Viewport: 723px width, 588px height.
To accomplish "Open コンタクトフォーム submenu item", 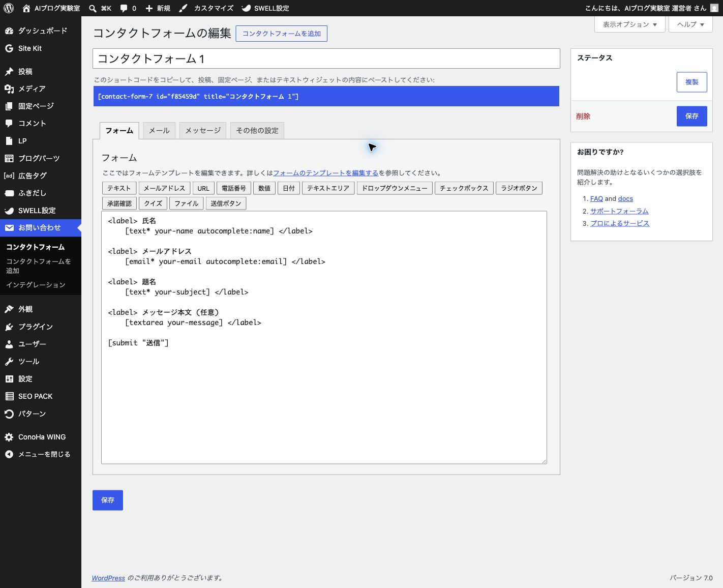I will 36,247.
